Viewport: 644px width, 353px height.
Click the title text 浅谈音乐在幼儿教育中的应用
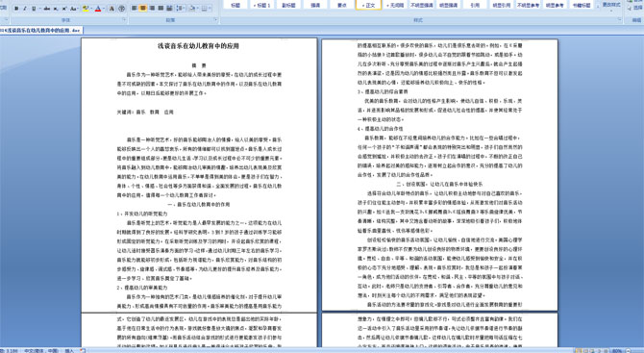(198, 46)
